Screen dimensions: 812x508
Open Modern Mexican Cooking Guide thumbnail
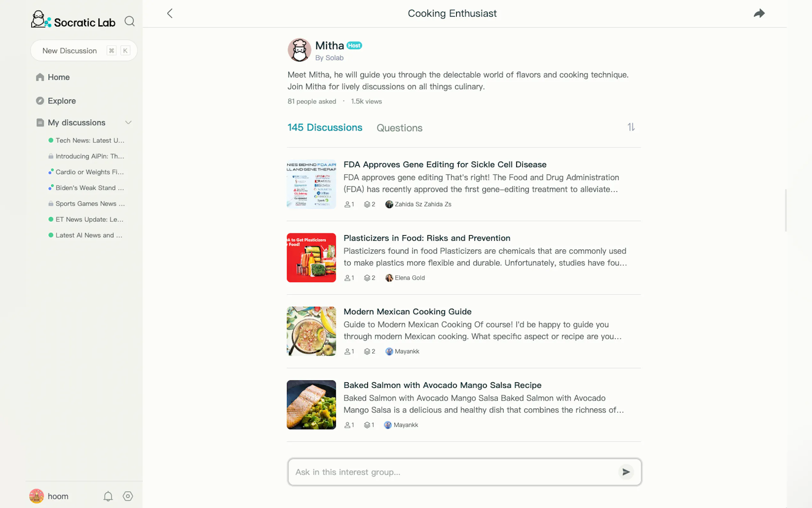click(x=311, y=331)
